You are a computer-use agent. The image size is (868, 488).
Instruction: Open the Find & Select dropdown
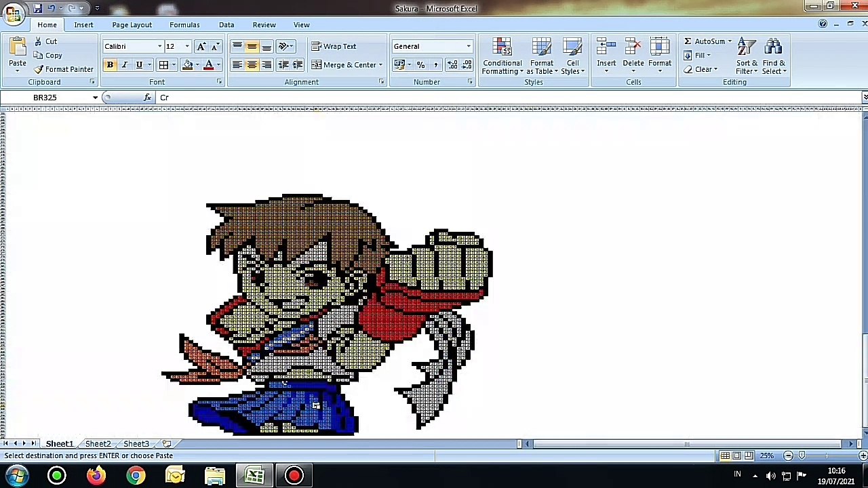pos(774,56)
